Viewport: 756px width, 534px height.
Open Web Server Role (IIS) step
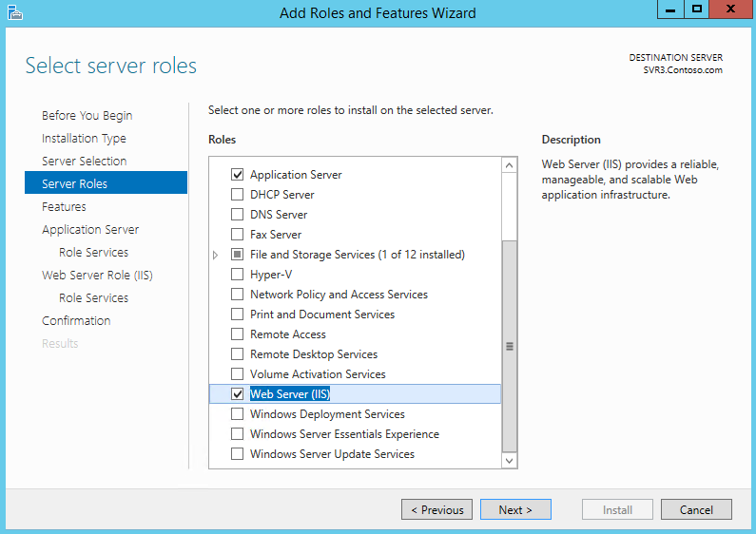click(x=97, y=276)
